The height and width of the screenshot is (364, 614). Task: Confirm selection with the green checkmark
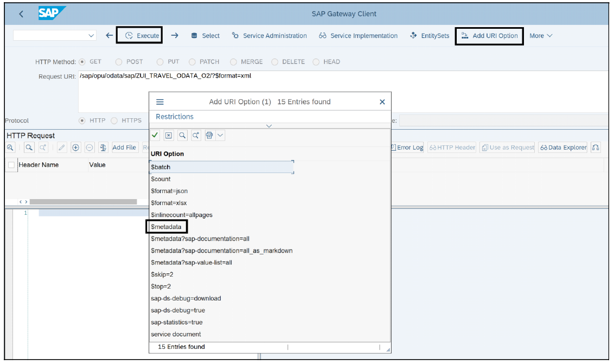click(x=155, y=136)
